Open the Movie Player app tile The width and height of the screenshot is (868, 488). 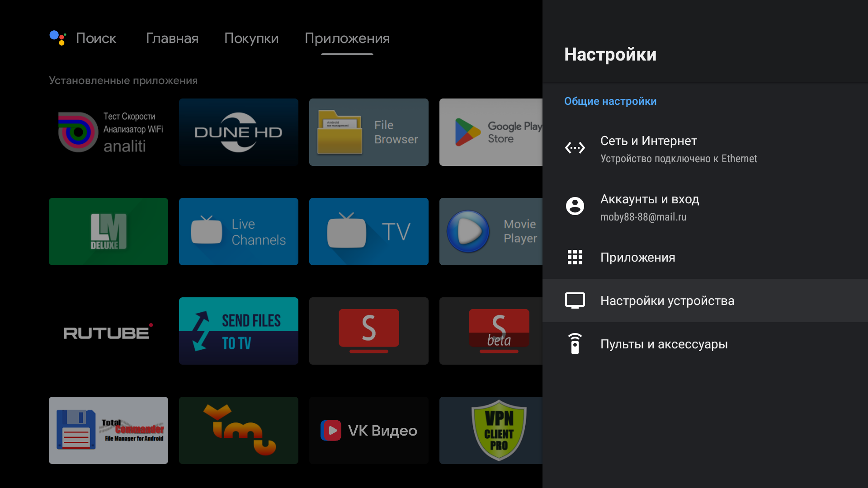pyautogui.click(x=491, y=231)
